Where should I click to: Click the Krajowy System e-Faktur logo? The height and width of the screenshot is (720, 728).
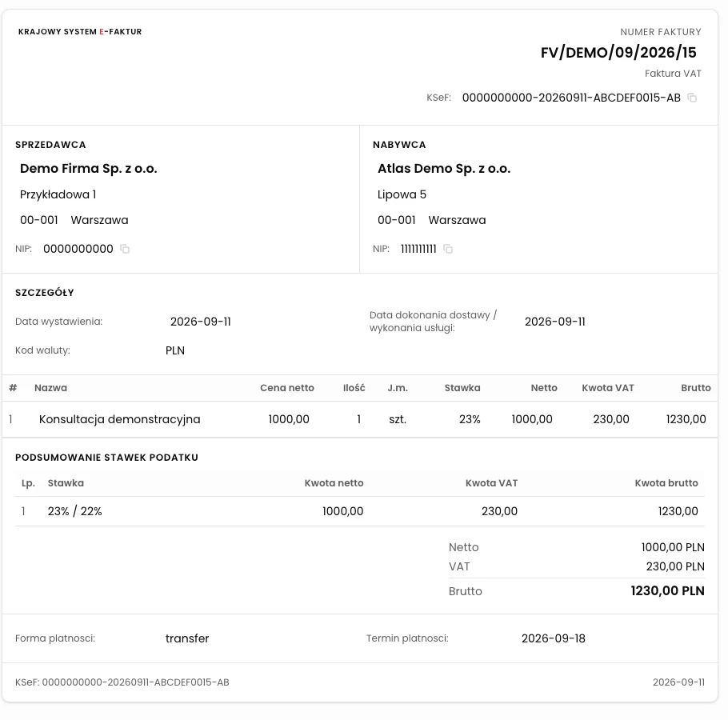point(80,31)
